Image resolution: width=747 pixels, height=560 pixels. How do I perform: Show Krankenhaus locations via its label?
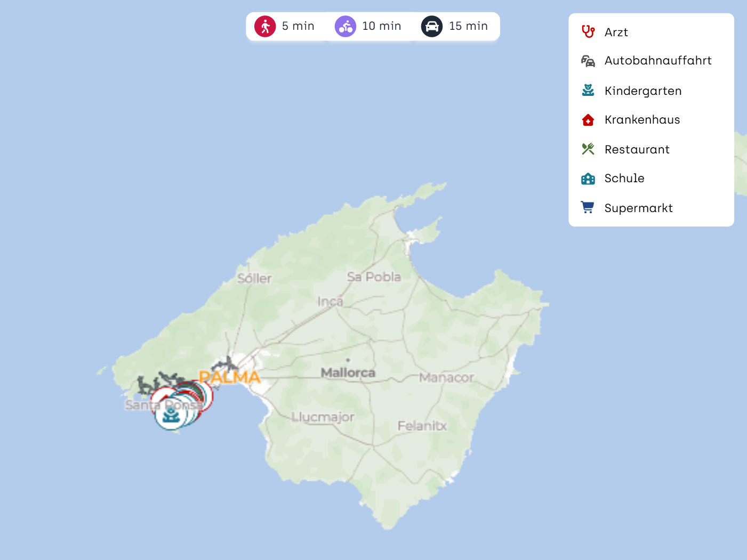point(642,120)
